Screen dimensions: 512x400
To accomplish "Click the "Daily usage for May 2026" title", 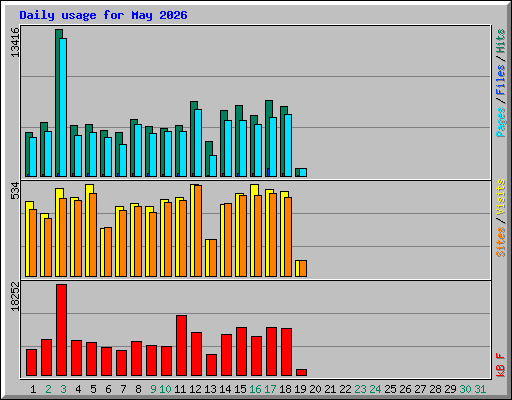I will click(x=103, y=15).
